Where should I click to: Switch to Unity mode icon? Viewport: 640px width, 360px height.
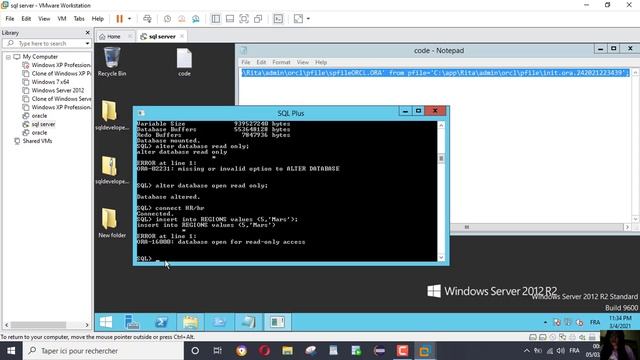(x=258, y=19)
